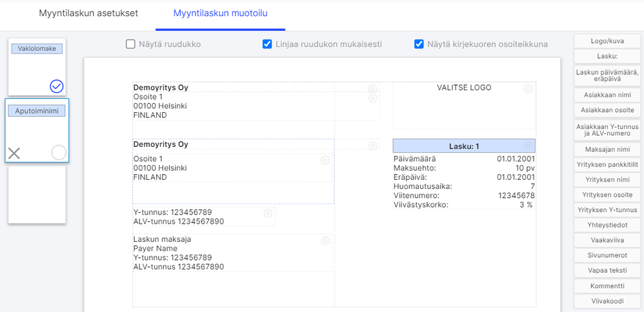Click value 7 in the Huomautusaika row
Image resolution: width=644 pixels, height=312 pixels.
(533, 186)
